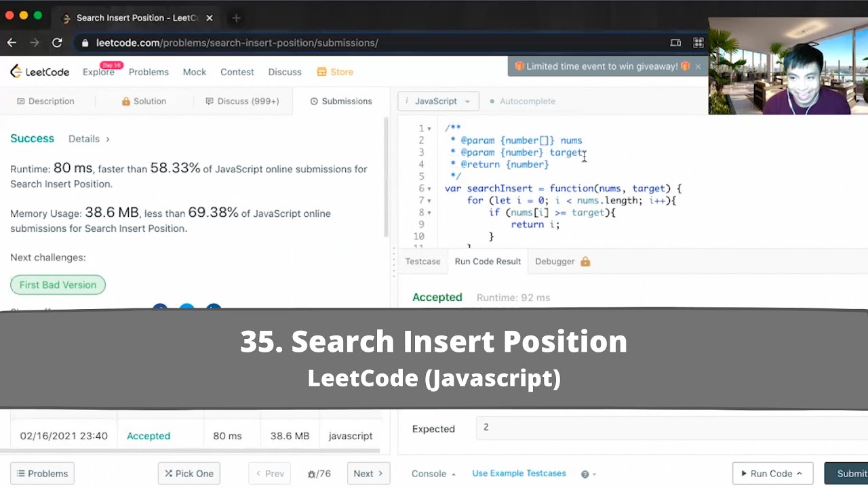Close the limited time event banner
Viewport: 868px width, 488px height.
click(x=698, y=66)
